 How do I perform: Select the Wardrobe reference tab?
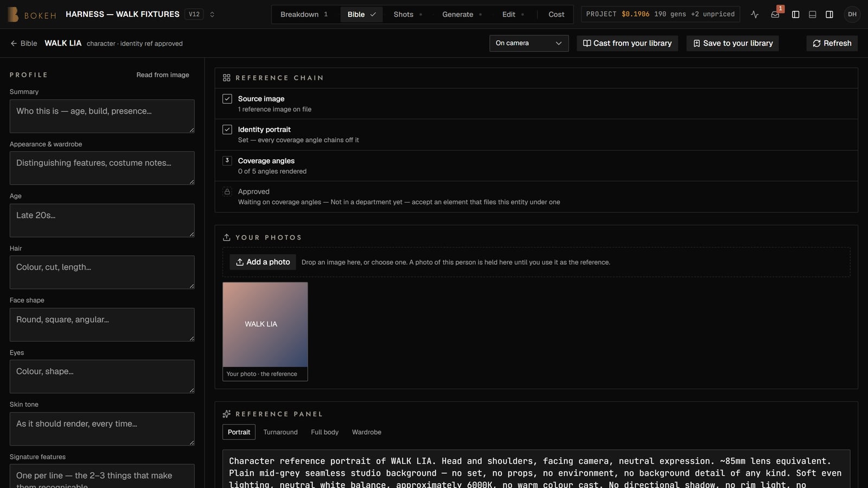(366, 432)
